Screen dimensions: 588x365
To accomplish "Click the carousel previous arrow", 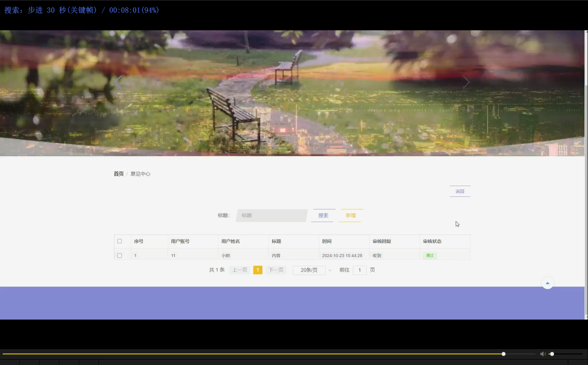I will point(119,82).
